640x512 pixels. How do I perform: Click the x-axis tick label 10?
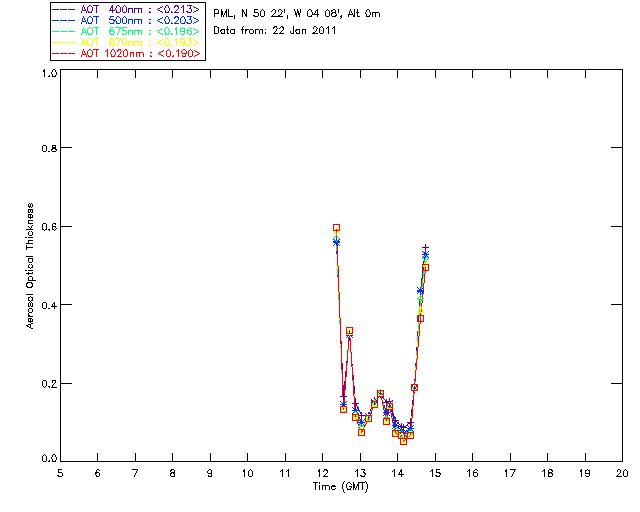coord(247,473)
